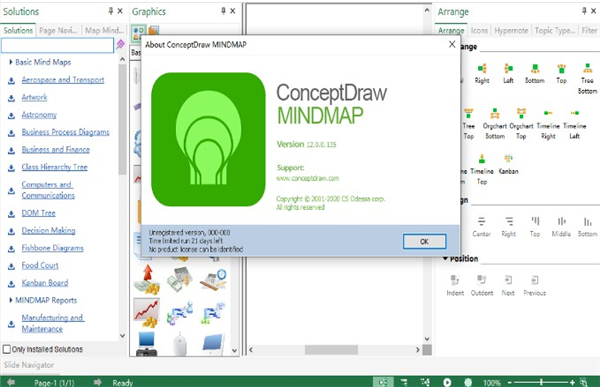Start presentation from status bar play icon
The height and width of the screenshot is (387, 600).
(x=447, y=382)
